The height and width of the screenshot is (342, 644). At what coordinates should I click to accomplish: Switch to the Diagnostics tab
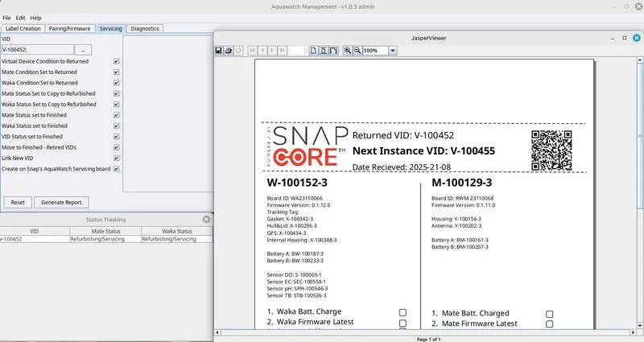point(145,29)
